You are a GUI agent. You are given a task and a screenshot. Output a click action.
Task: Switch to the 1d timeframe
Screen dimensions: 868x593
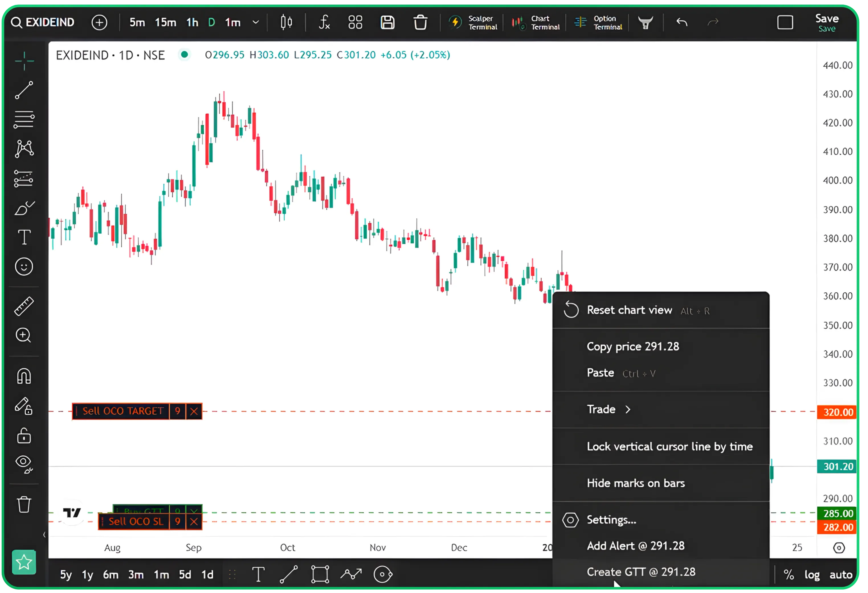tap(207, 575)
